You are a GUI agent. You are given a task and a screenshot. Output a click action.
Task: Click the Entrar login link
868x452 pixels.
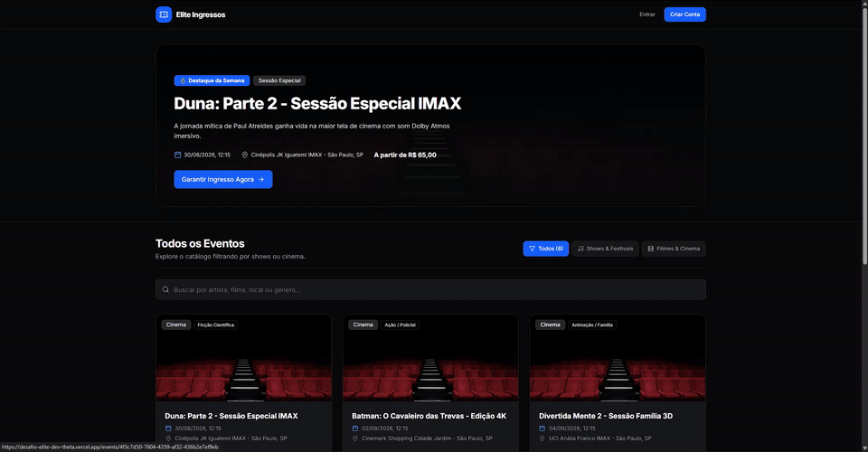[x=647, y=14]
